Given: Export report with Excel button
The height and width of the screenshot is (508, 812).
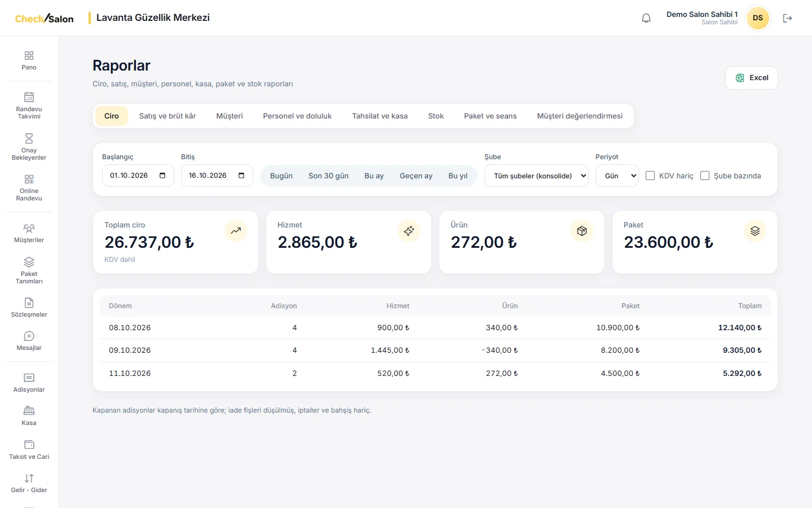Looking at the screenshot, I should [x=752, y=78].
